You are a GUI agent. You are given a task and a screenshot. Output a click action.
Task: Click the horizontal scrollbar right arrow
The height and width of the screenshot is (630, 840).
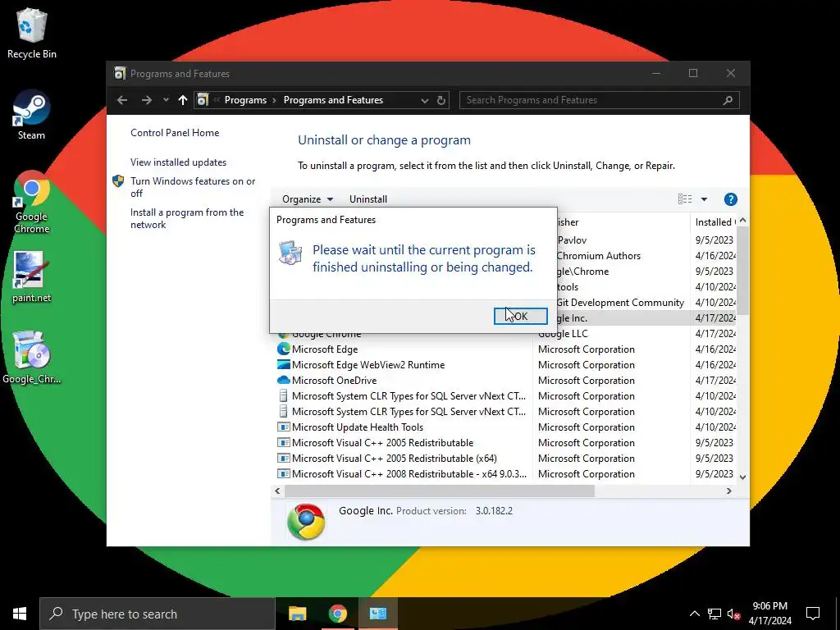(728, 491)
